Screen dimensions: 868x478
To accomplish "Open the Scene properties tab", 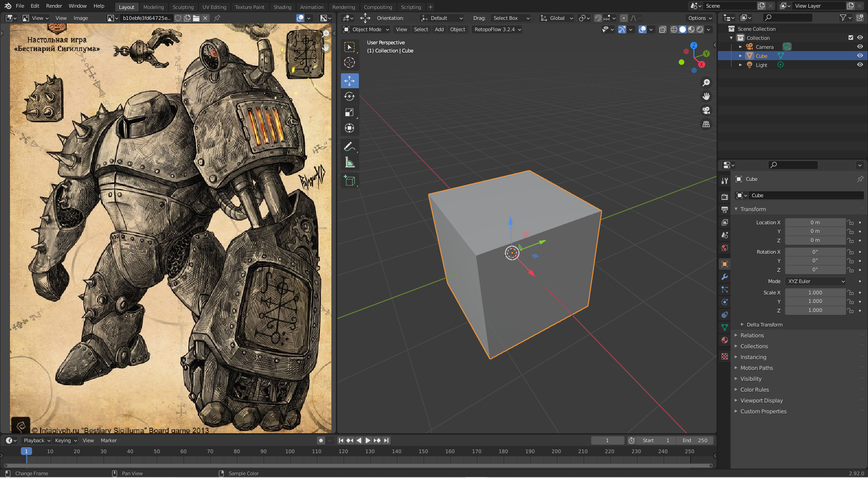I will pos(725,235).
